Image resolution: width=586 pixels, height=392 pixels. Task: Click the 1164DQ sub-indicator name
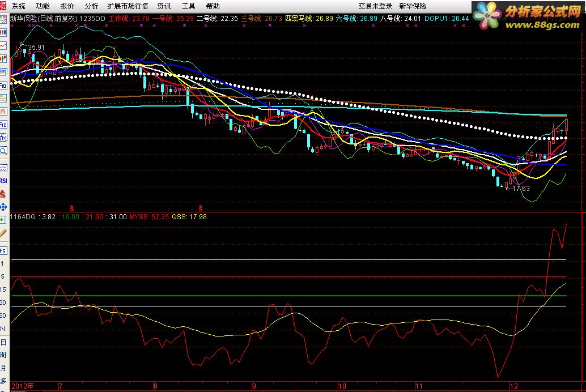click(23, 217)
